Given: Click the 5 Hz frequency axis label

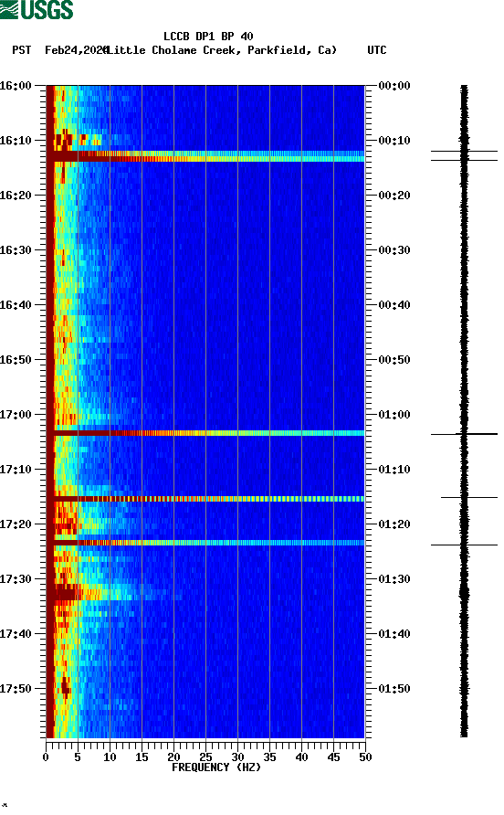Looking at the screenshot, I should tap(78, 757).
